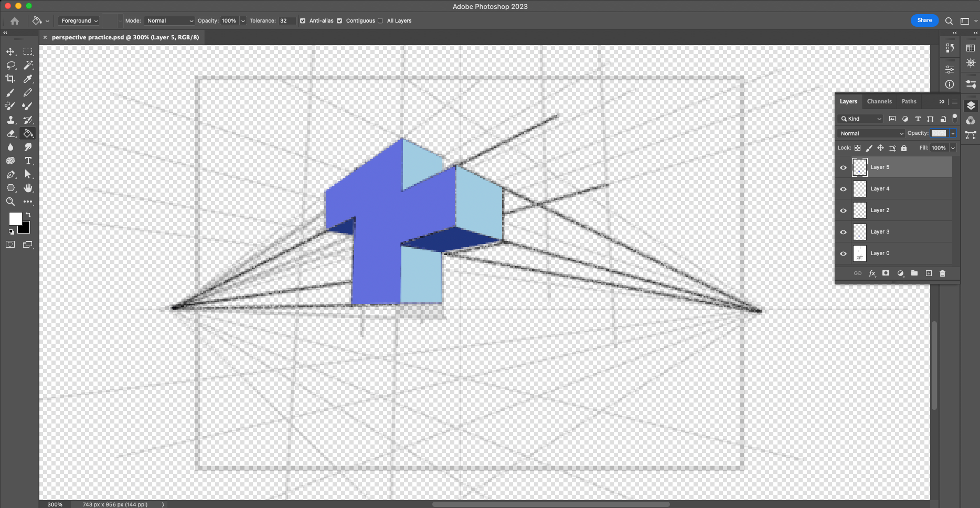Click the Share button
980x508 pixels.
click(x=924, y=20)
